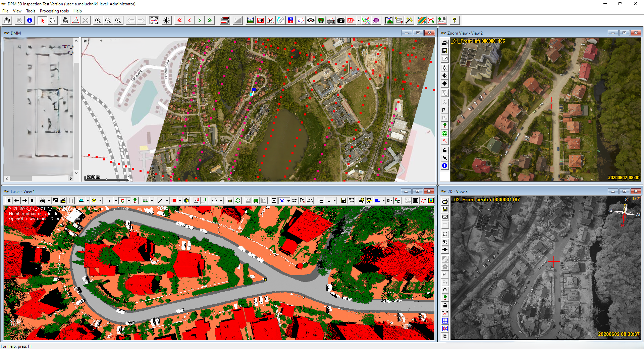Open dropdown next to red bars icon

180,201
